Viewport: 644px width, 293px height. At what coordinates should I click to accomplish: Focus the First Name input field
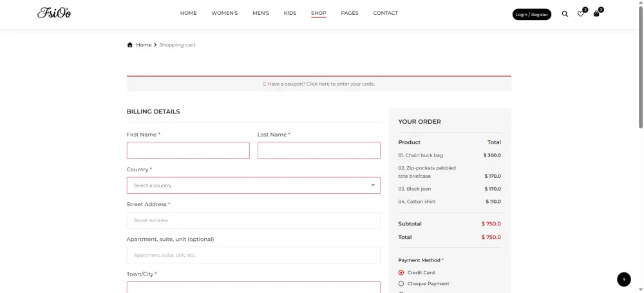coord(188,151)
